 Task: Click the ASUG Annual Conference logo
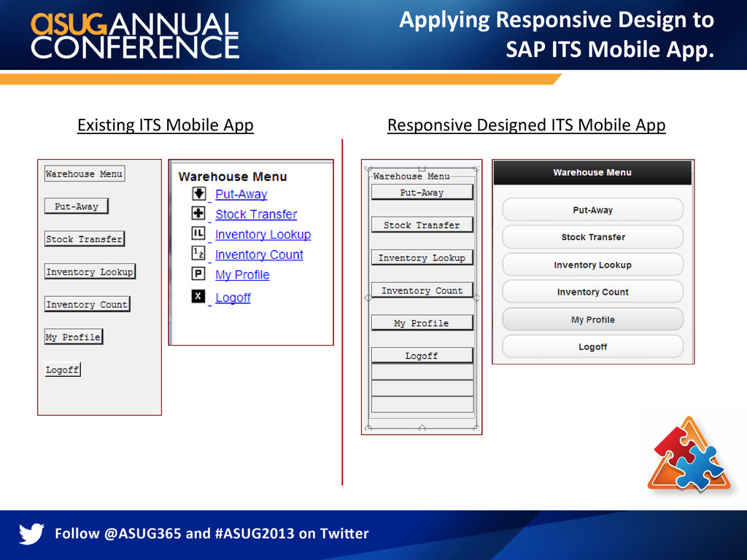coord(135,36)
